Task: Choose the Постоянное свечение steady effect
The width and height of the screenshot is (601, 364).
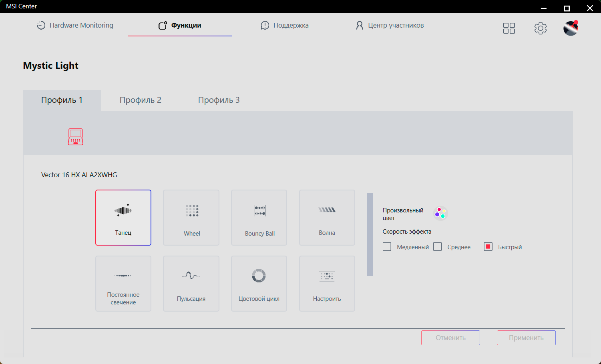Action: (x=123, y=284)
